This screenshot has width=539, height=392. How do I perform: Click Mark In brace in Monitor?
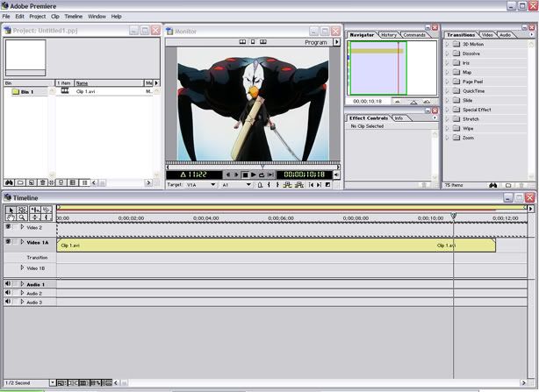click(x=269, y=185)
